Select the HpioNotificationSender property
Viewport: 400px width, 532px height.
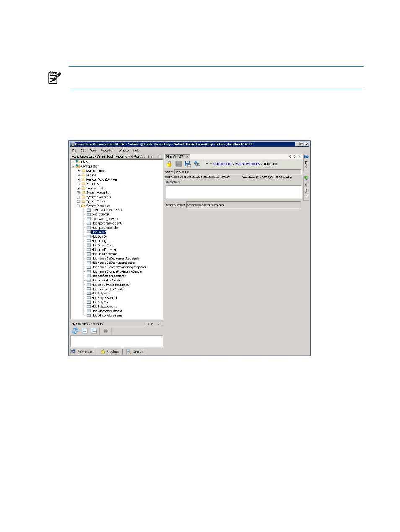[106, 281]
